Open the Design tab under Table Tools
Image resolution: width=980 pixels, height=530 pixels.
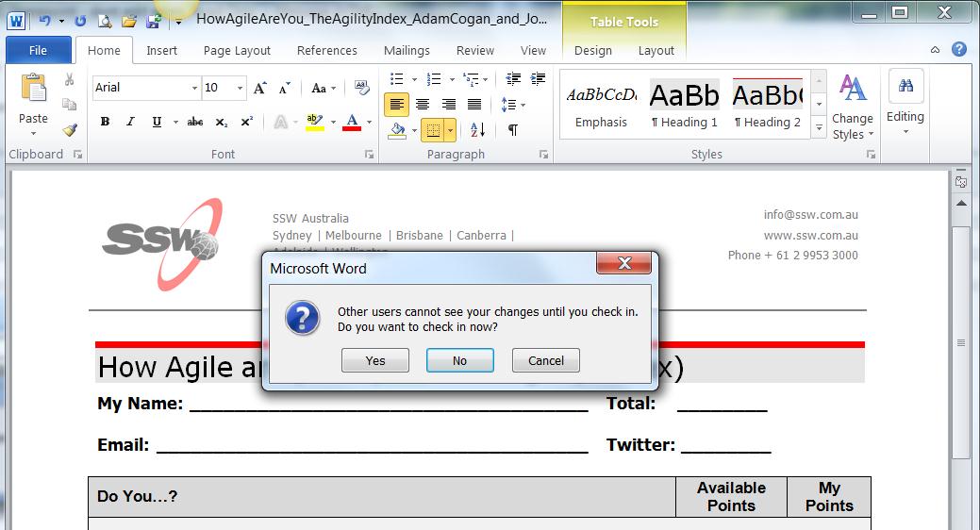[592, 51]
